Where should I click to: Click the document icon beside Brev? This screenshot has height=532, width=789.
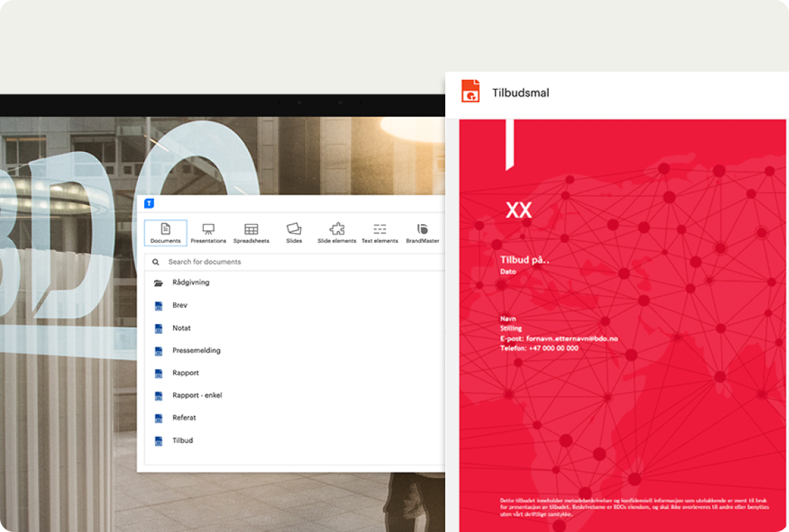(x=159, y=305)
